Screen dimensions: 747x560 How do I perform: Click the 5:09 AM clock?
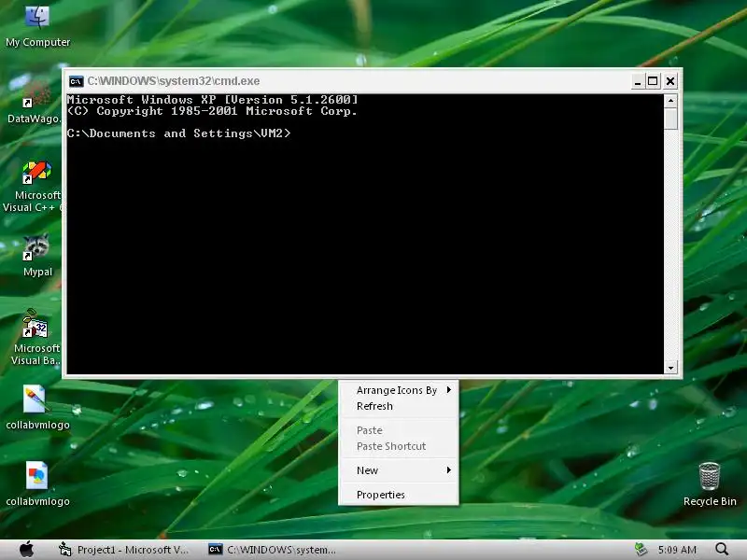[677, 550]
